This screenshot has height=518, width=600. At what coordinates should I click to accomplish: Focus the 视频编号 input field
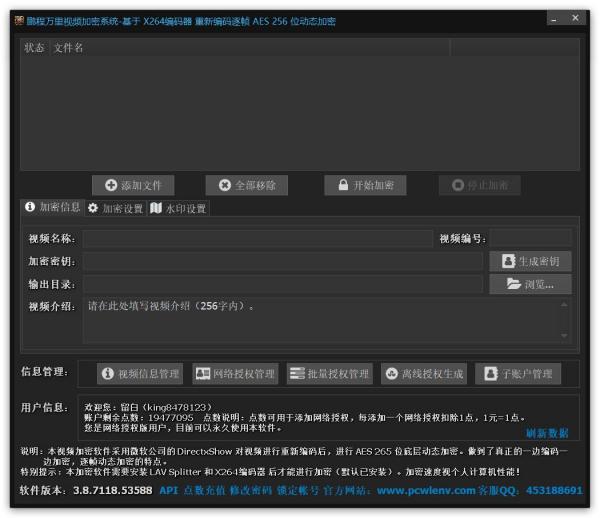click(531, 239)
